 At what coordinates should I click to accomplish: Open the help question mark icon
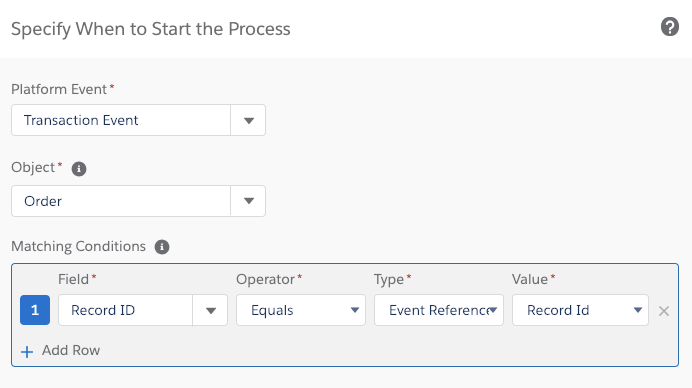pyautogui.click(x=669, y=27)
